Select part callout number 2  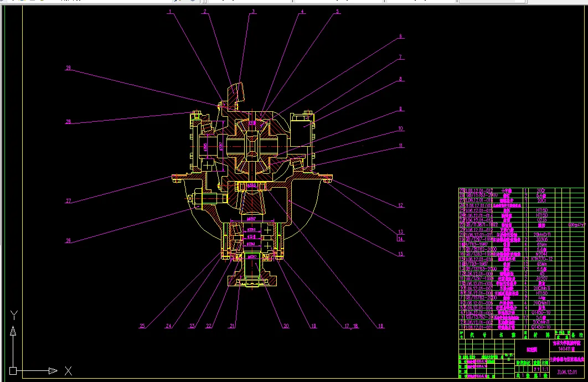coord(205,12)
